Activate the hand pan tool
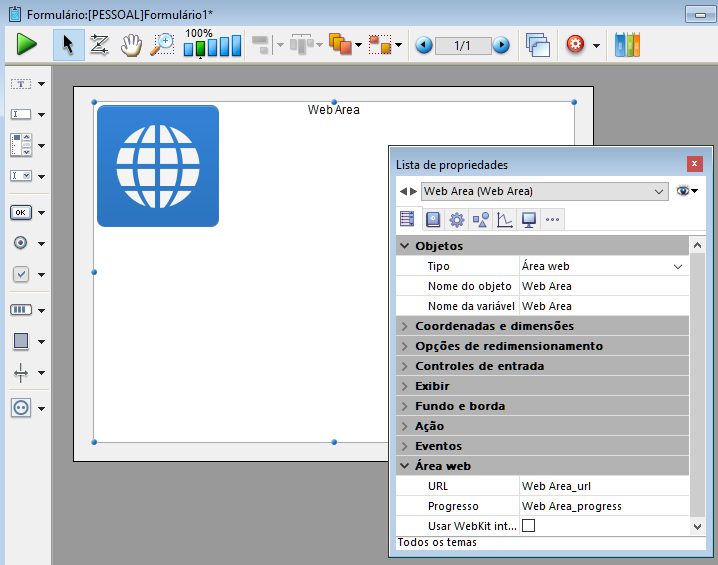Image resolution: width=718 pixels, height=565 pixels. point(131,45)
